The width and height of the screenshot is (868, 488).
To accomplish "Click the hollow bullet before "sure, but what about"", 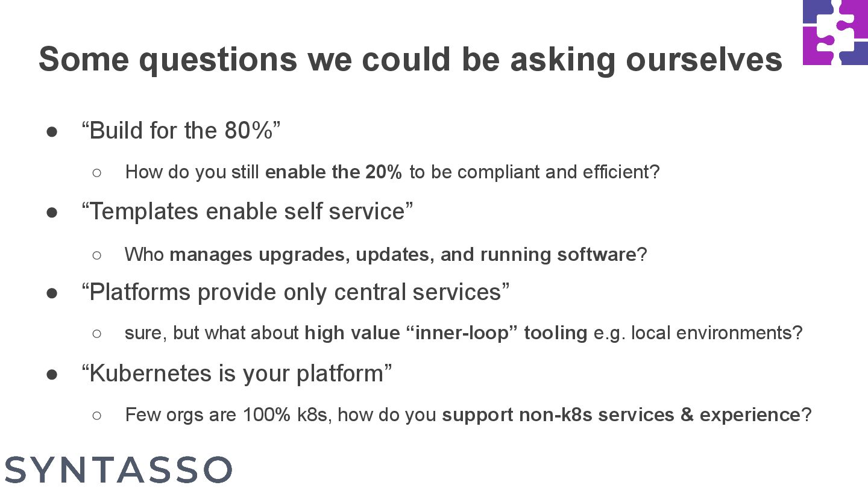I will click(96, 334).
